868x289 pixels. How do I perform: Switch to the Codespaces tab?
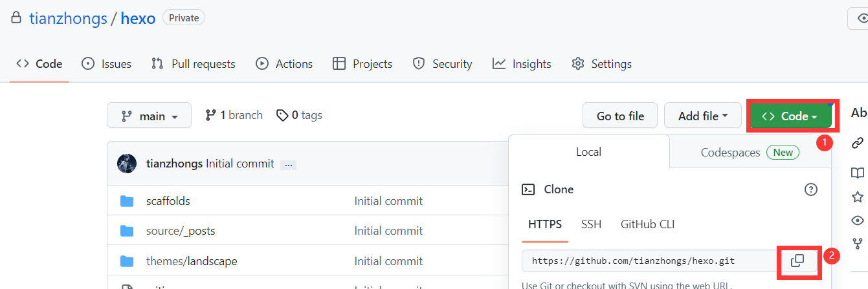pos(750,153)
